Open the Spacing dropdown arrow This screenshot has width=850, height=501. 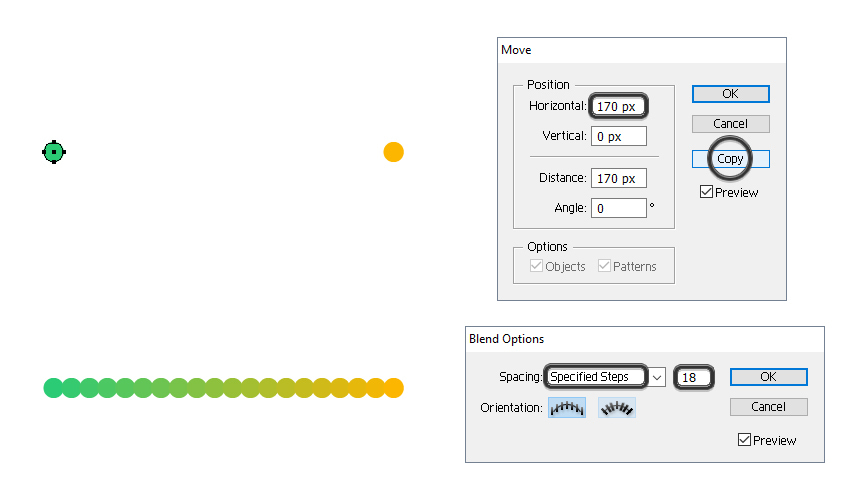(657, 377)
